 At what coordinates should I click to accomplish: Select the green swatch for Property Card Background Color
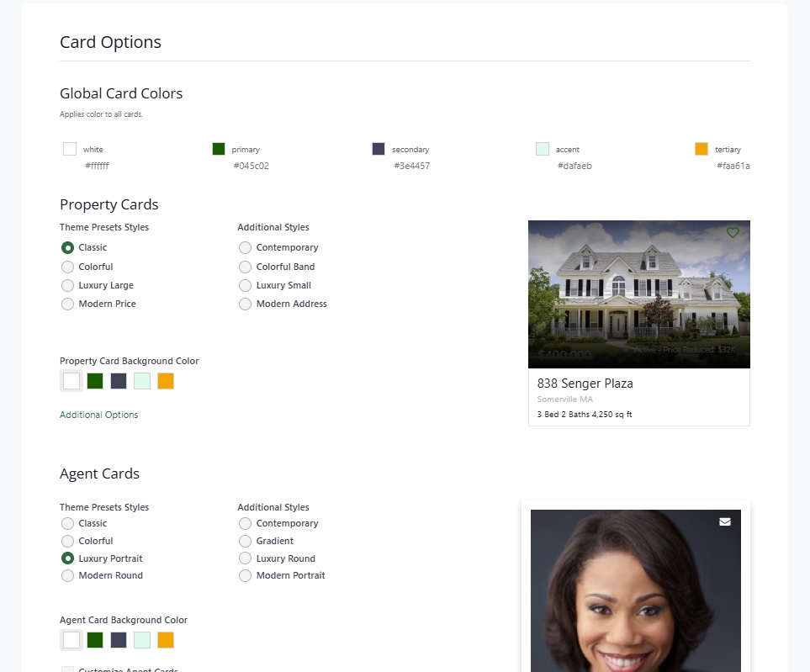(x=95, y=380)
